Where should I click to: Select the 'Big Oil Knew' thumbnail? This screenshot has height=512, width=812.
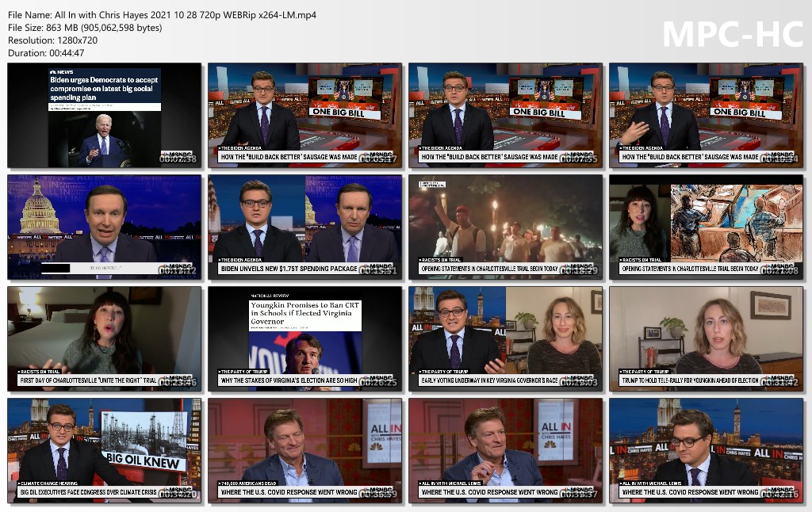104,451
